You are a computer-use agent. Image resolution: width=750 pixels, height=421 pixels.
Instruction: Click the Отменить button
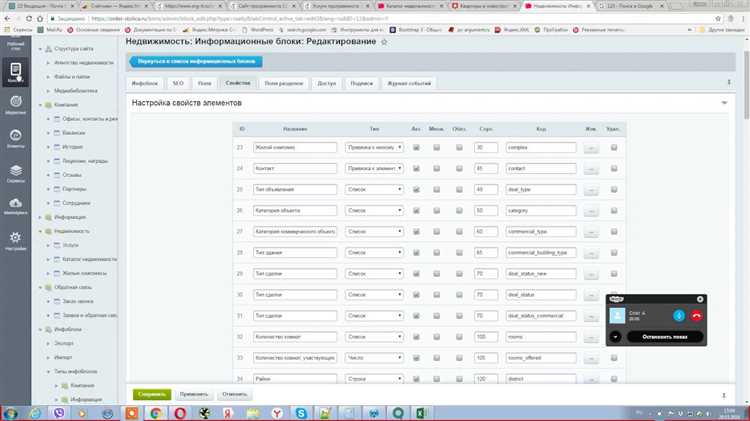tap(235, 395)
